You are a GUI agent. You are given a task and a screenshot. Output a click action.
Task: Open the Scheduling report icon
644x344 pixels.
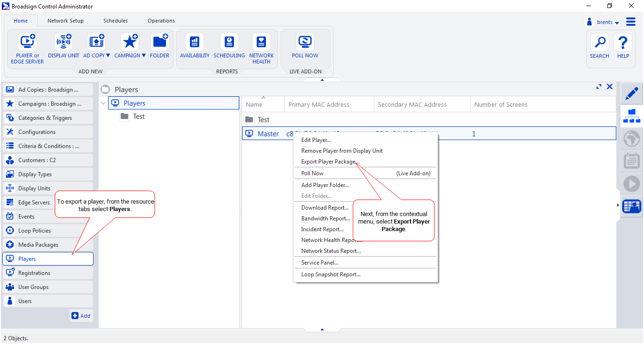(x=229, y=42)
